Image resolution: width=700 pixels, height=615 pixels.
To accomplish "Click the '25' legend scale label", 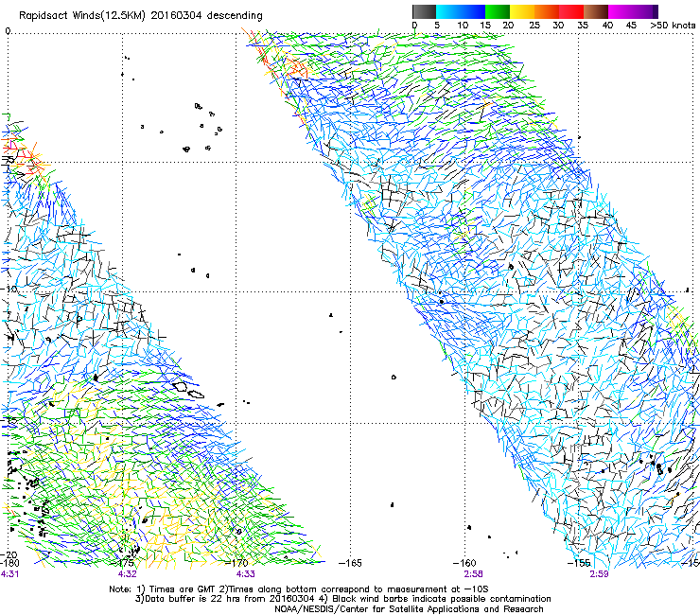I will click(x=534, y=26).
